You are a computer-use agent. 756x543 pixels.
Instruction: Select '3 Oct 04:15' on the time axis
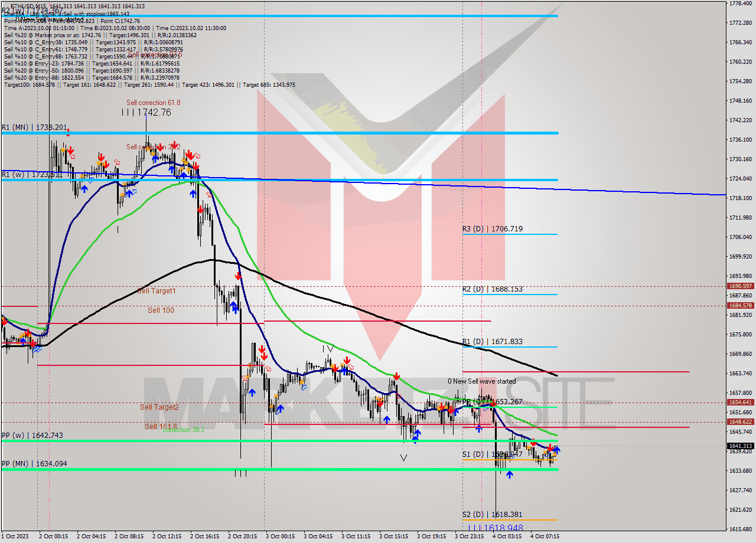tap(319, 536)
